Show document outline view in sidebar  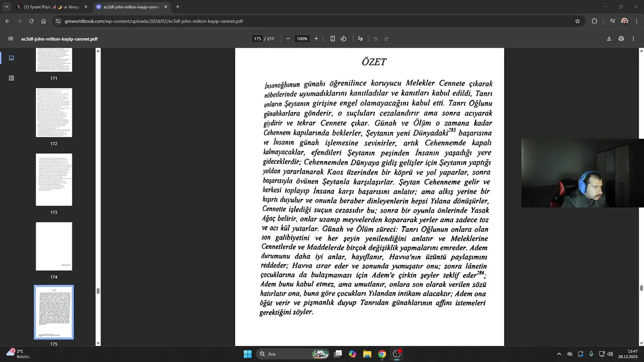[x=11, y=78]
